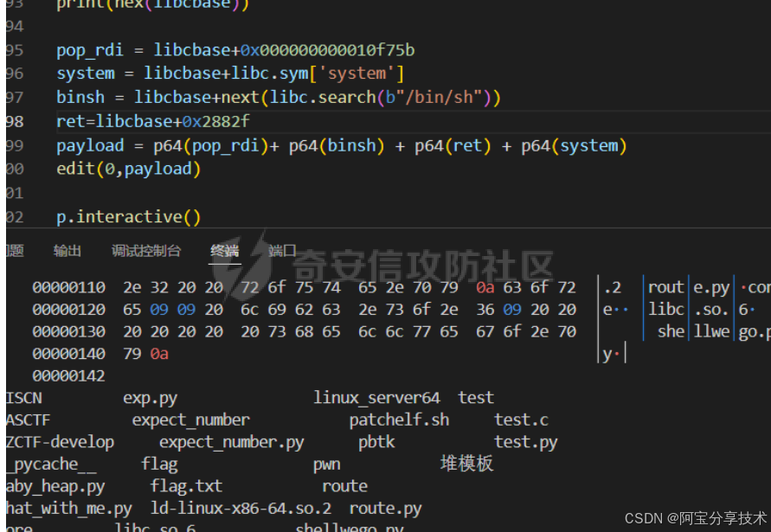Click expect_number.py in terminal listing

coord(232,443)
